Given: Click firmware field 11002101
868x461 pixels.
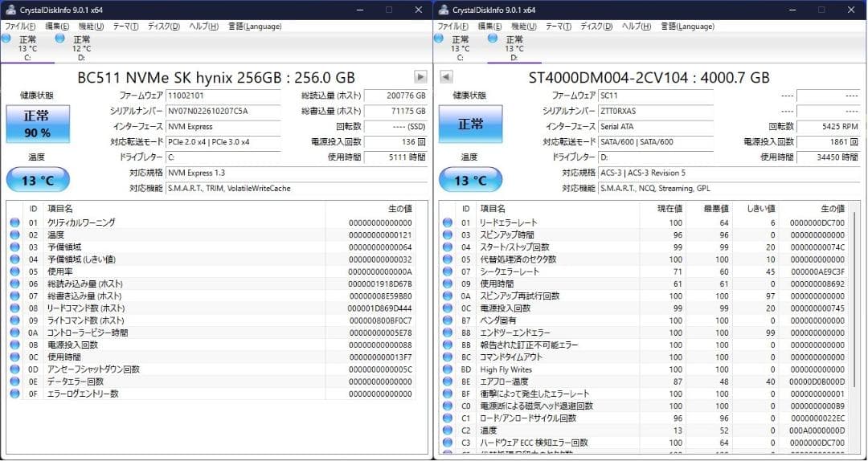Looking at the screenshot, I should (223, 96).
